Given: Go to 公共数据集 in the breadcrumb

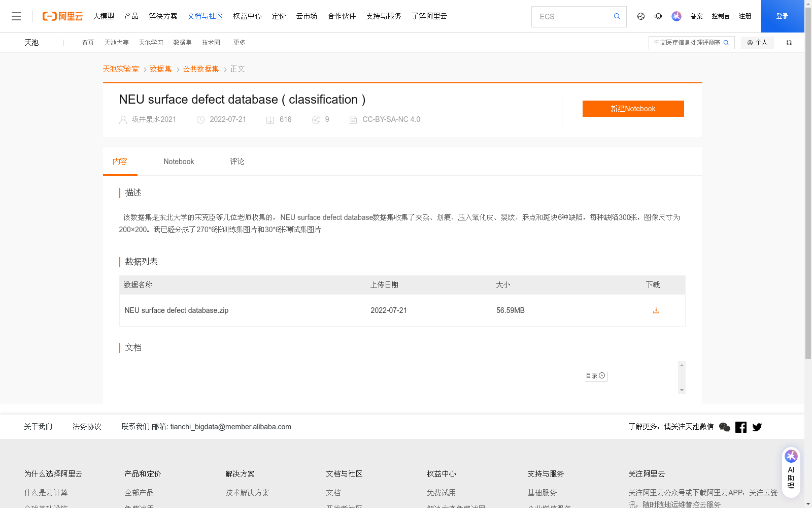Looking at the screenshot, I should pyautogui.click(x=201, y=69).
